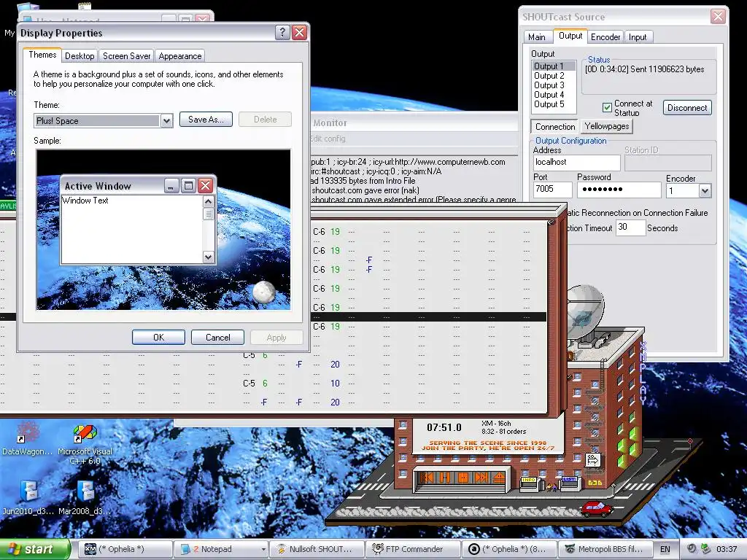The height and width of the screenshot is (560, 747).
Task: Switch to XMPlay Ophelia taskbar button
Action: 125,549
